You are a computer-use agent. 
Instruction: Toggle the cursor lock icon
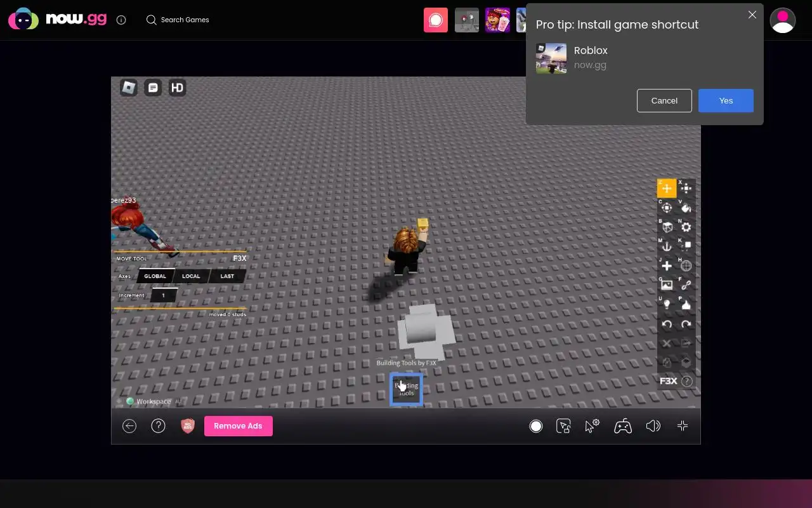563,426
